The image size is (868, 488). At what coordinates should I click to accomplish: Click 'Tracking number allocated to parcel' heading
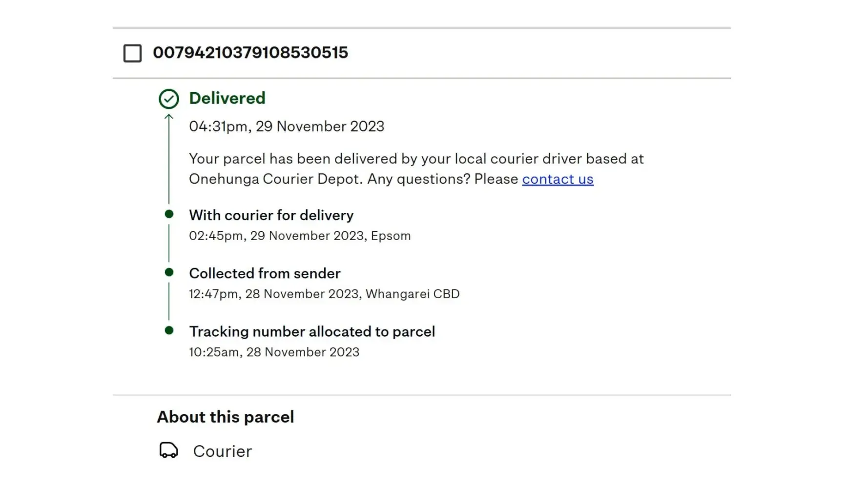(x=312, y=331)
